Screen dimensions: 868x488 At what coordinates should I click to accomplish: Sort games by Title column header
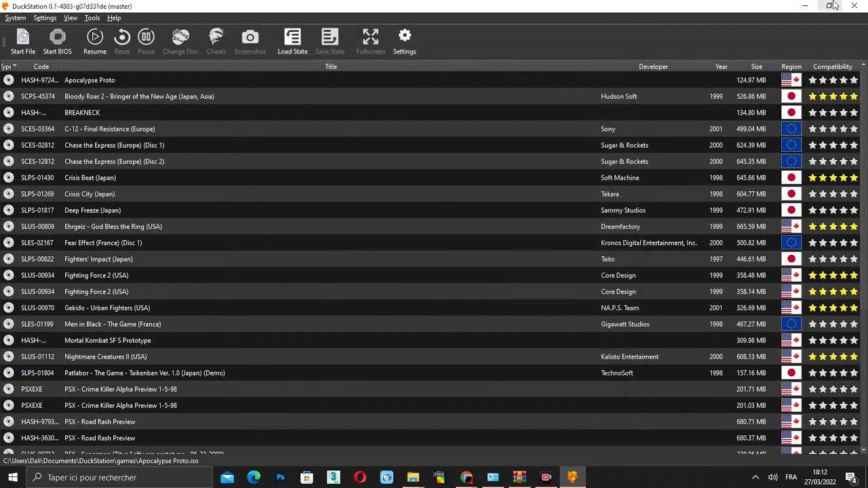coord(330,66)
